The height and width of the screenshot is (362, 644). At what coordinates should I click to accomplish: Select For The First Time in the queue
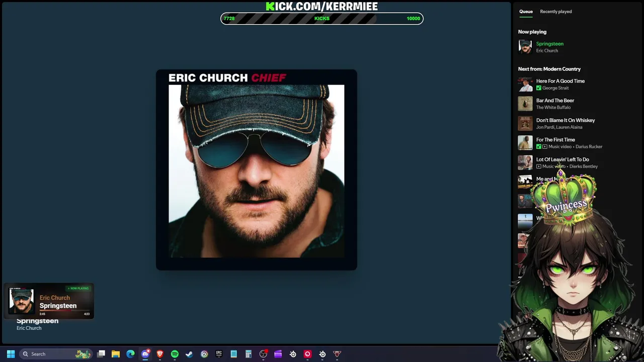[555, 140]
